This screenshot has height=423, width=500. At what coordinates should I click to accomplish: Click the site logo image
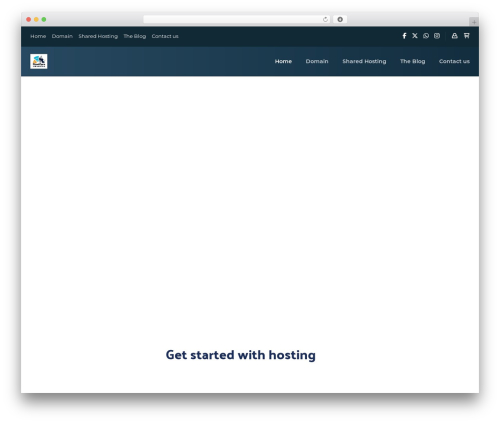pos(39,61)
